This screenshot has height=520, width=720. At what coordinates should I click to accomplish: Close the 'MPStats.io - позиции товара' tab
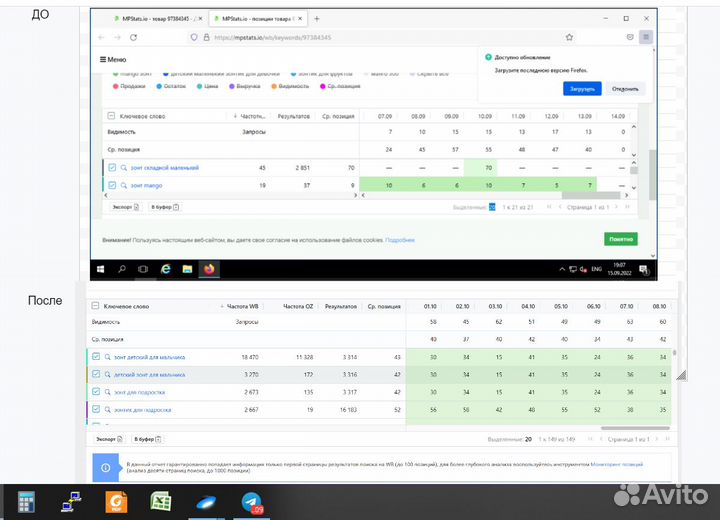click(x=300, y=19)
